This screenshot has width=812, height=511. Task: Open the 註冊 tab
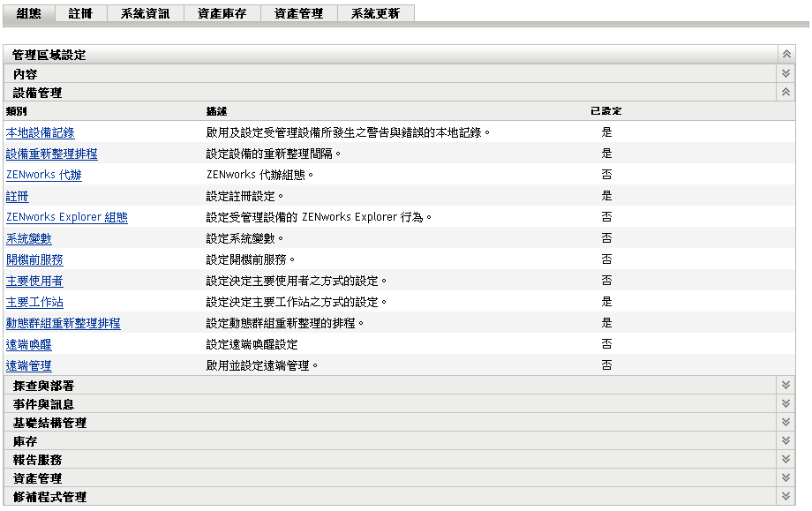[80, 13]
